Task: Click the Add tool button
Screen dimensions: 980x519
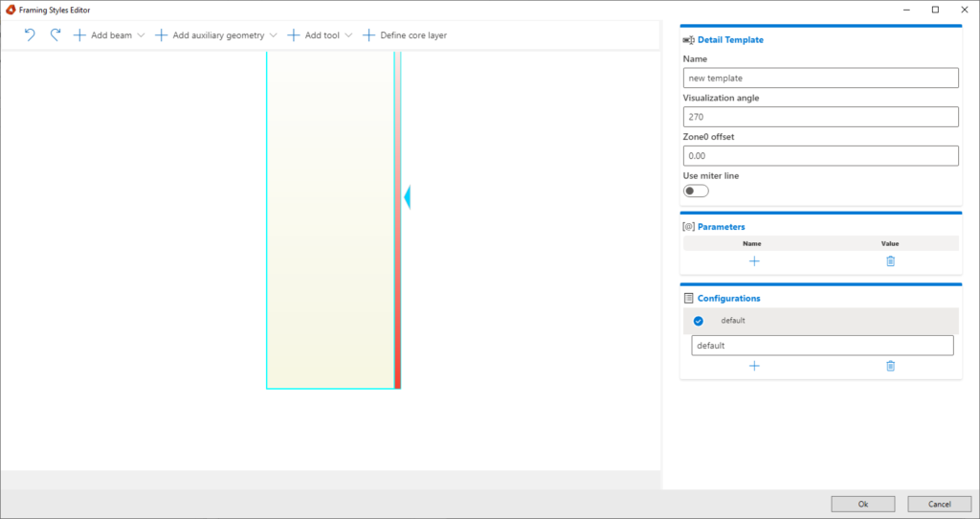Action: (x=313, y=35)
